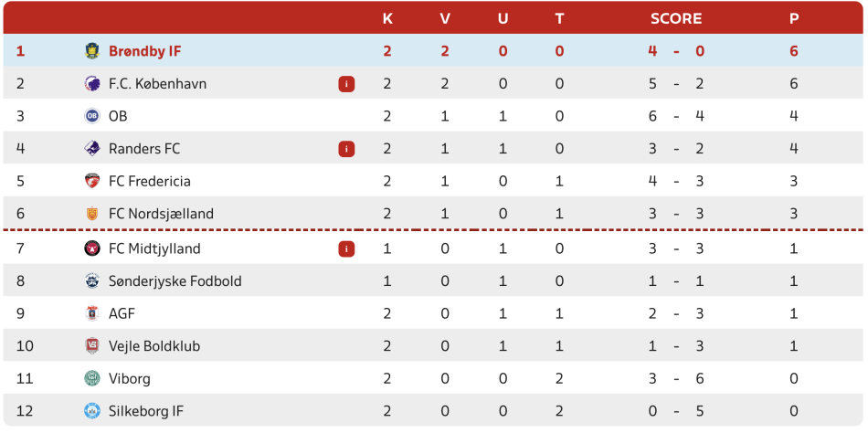868x433 pixels.
Task: Click the Silkeborg IF logo
Action: (x=92, y=411)
